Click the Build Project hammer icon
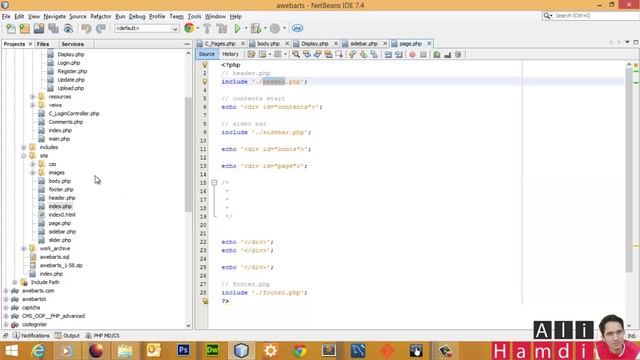Viewport: 640px width, 360px height. point(207,29)
